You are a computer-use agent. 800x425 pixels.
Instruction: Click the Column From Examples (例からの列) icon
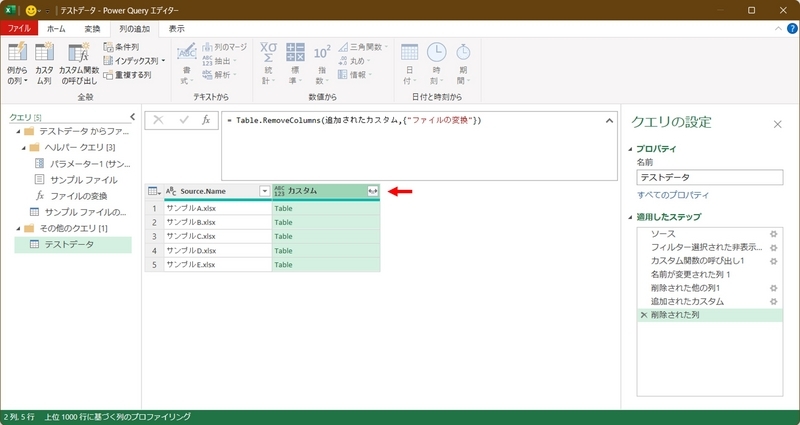point(17,64)
